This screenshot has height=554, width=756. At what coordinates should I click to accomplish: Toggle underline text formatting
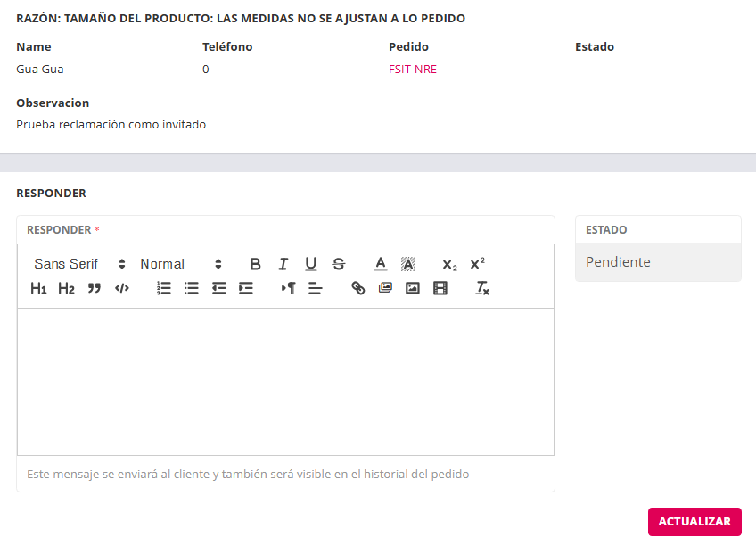[x=310, y=264]
